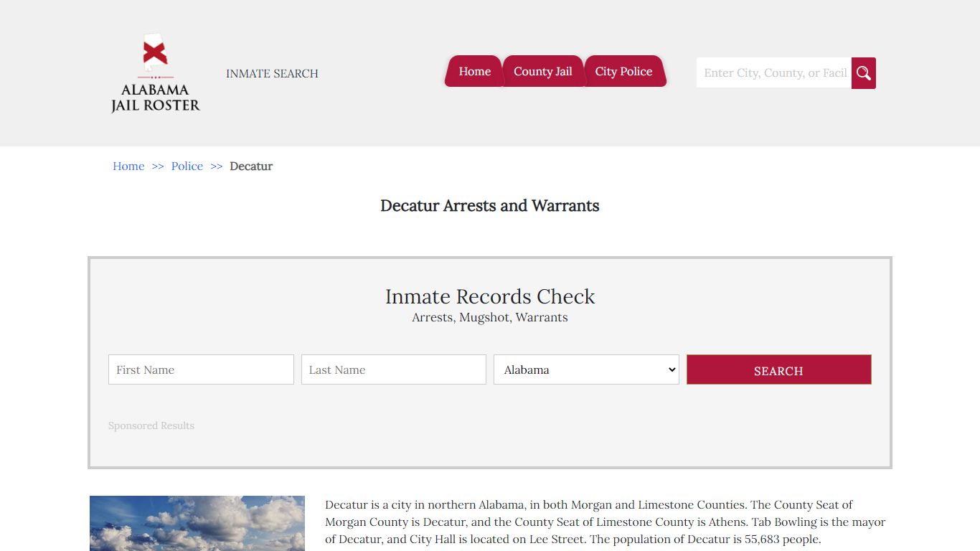Click the Decatur Arrests and Warrants heading
Viewport: 980px width, 551px height.
[x=490, y=206]
